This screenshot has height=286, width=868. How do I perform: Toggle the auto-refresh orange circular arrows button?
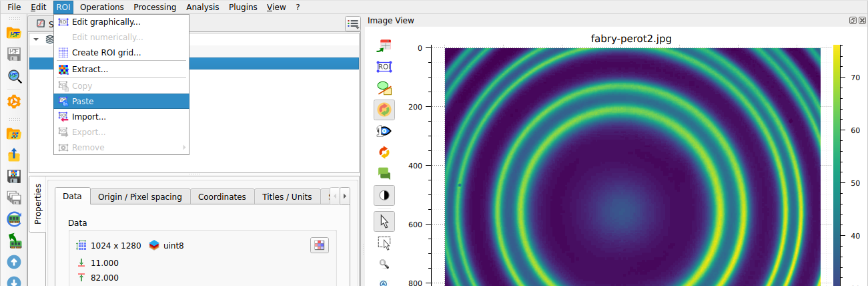pos(384,110)
